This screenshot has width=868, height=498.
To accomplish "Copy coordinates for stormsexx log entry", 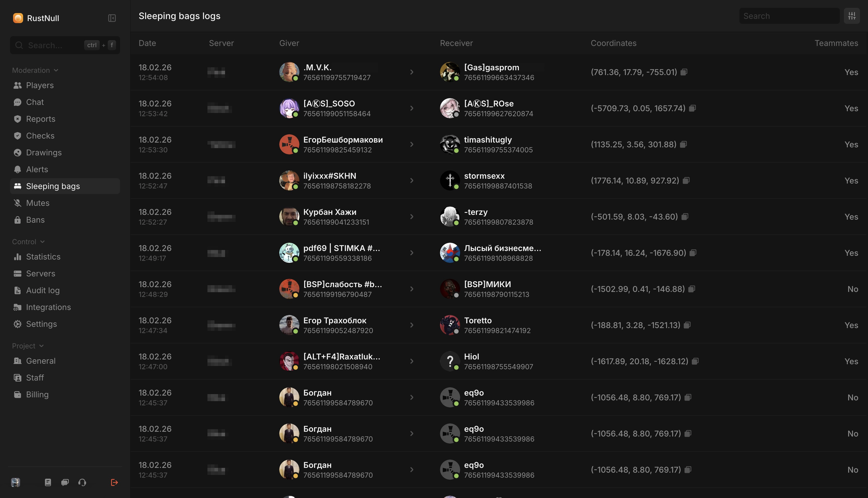I will [686, 180].
